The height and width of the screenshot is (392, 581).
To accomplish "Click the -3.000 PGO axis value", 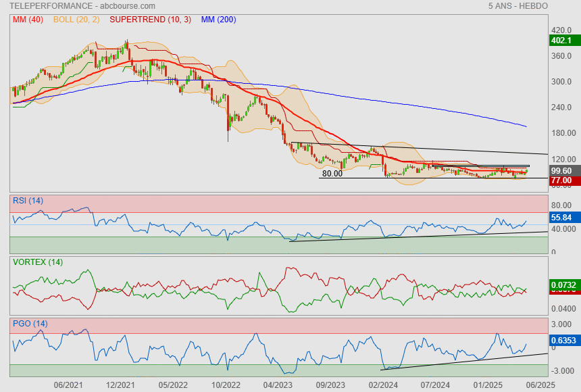I will (561, 371).
